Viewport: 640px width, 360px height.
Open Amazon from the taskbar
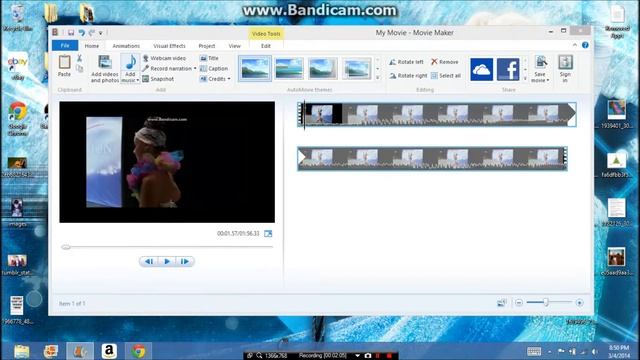109,351
